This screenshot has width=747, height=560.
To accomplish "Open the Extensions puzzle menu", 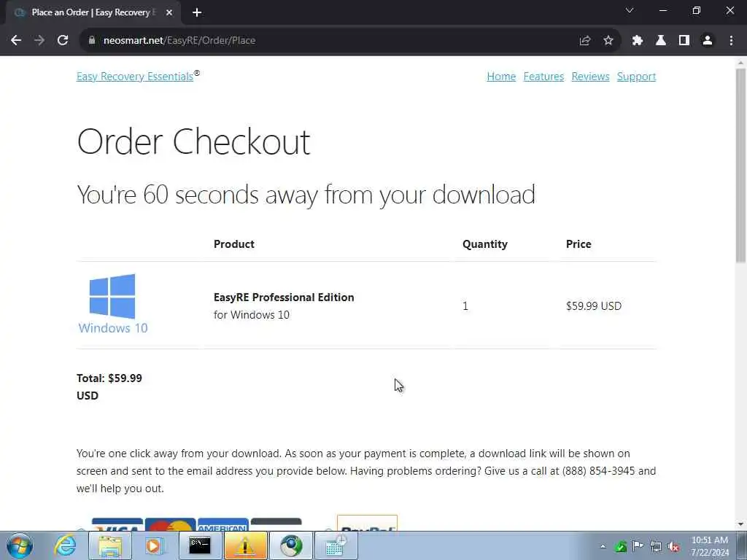I will click(x=638, y=41).
